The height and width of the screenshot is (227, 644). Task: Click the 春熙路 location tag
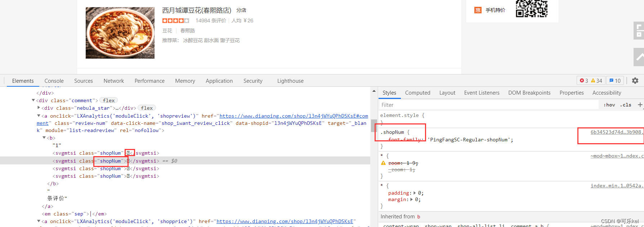click(188, 31)
